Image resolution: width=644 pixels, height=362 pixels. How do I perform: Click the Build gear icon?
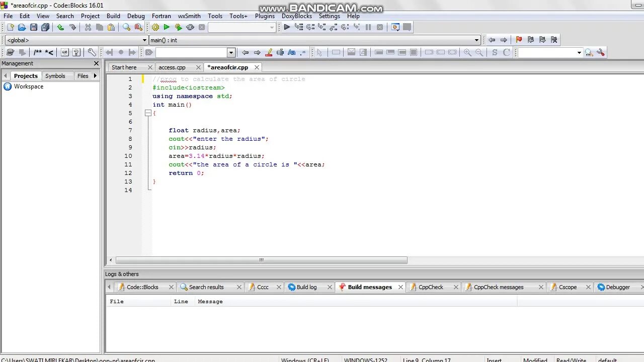click(155, 27)
